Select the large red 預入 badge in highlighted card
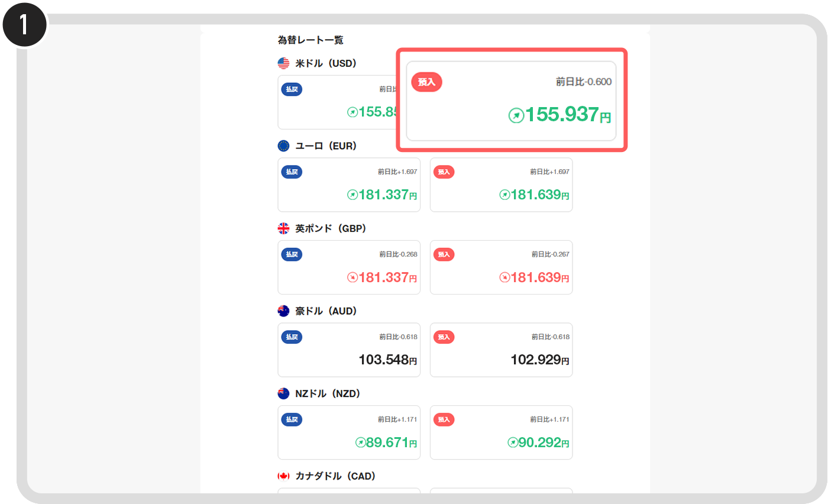 click(426, 82)
